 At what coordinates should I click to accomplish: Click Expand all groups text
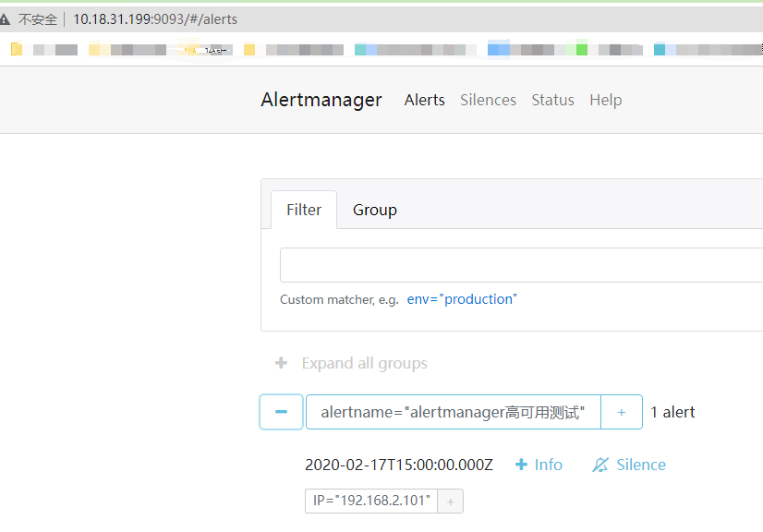[365, 363]
